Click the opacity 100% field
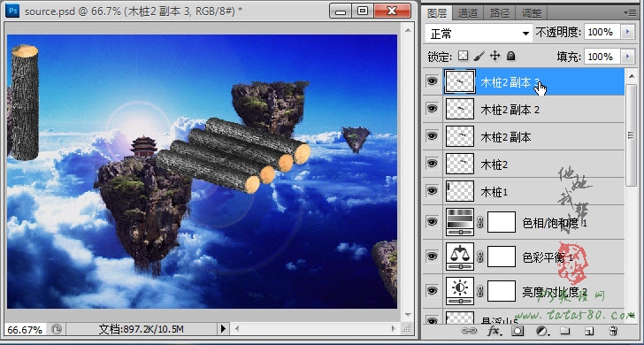Image resolution: width=644 pixels, height=345 pixels. (x=602, y=32)
